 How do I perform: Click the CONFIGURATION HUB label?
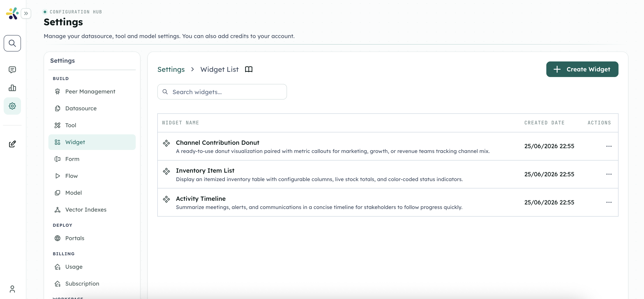(x=76, y=12)
